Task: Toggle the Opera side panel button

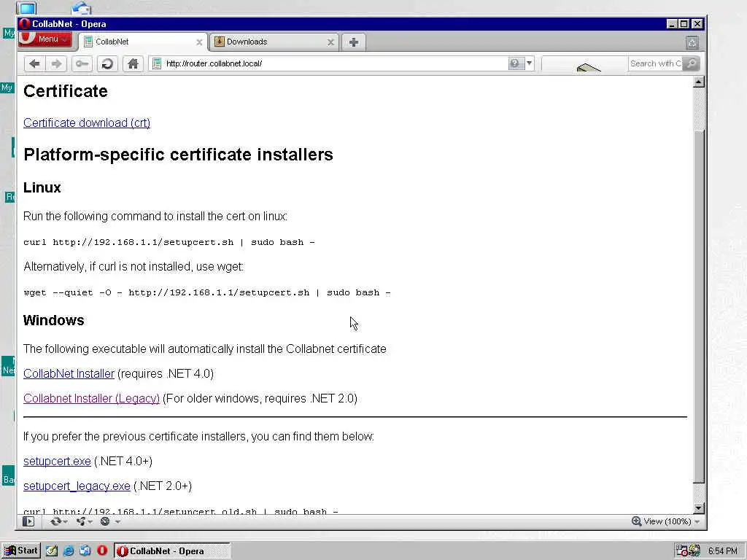Action: click(x=28, y=521)
